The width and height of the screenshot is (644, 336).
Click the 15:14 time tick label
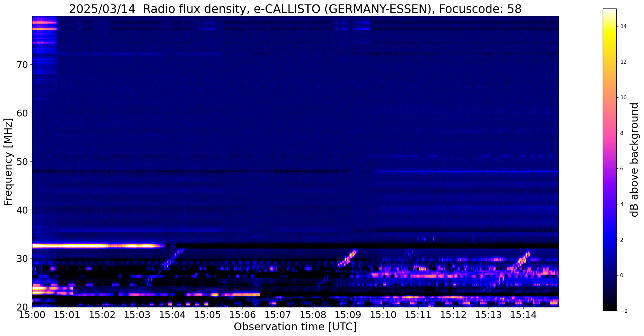click(x=524, y=315)
